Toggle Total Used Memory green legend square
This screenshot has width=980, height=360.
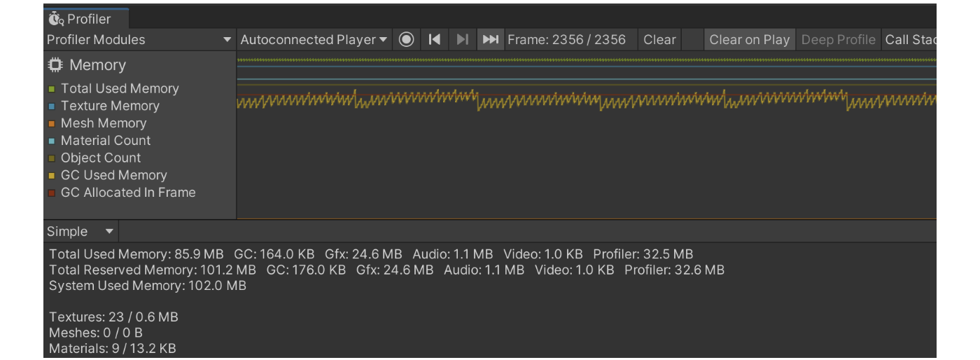(x=52, y=89)
